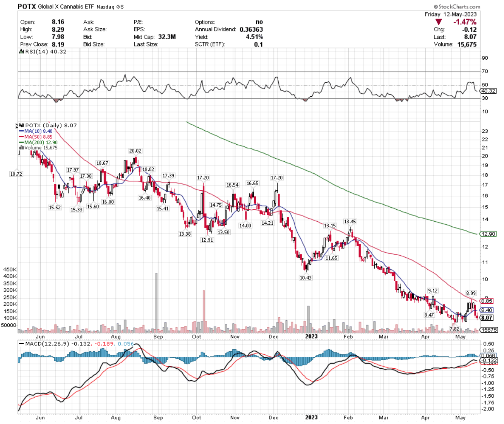Click the -0.132 MACD axis tag

(489, 361)
